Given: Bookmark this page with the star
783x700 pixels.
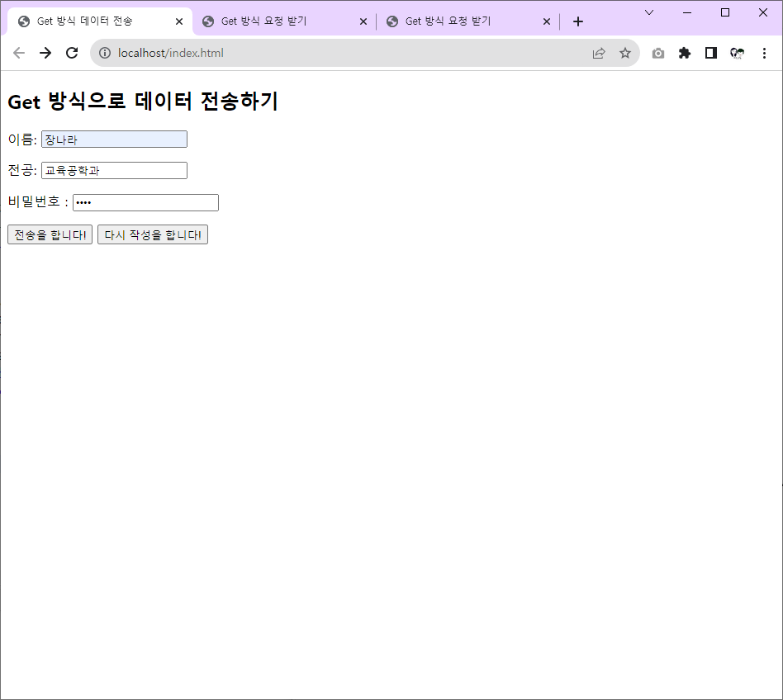Looking at the screenshot, I should click(x=625, y=53).
